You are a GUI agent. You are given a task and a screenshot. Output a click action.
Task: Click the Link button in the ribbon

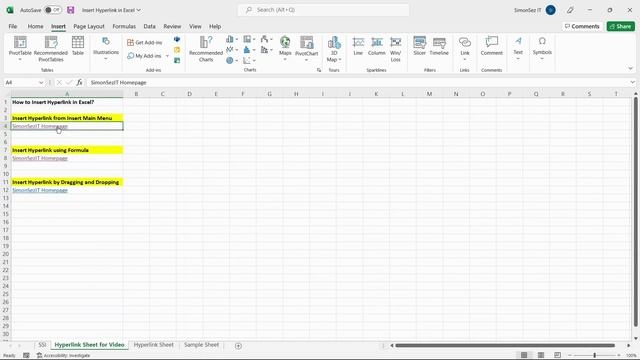pyautogui.click(x=464, y=48)
